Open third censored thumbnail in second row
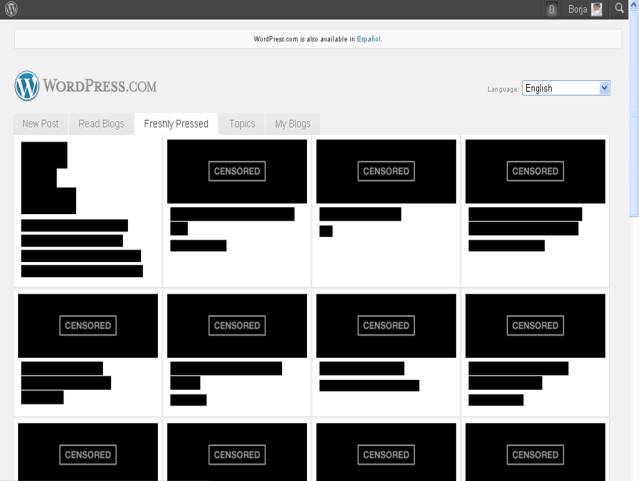The width and height of the screenshot is (639, 481). click(x=386, y=325)
